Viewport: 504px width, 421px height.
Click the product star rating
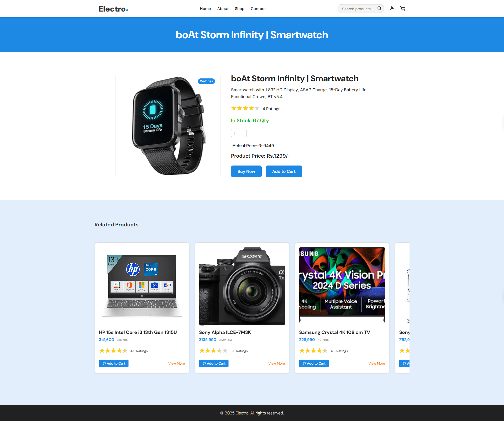(245, 108)
